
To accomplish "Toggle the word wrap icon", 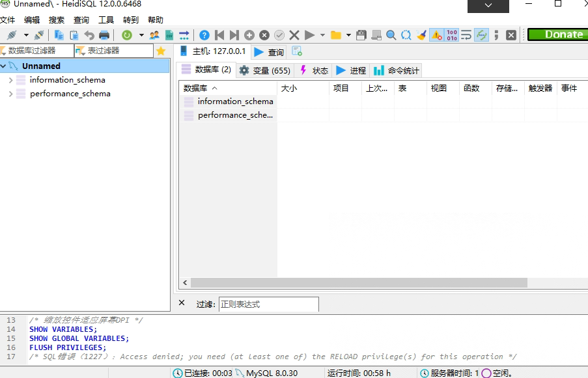I will pyautogui.click(x=466, y=35).
